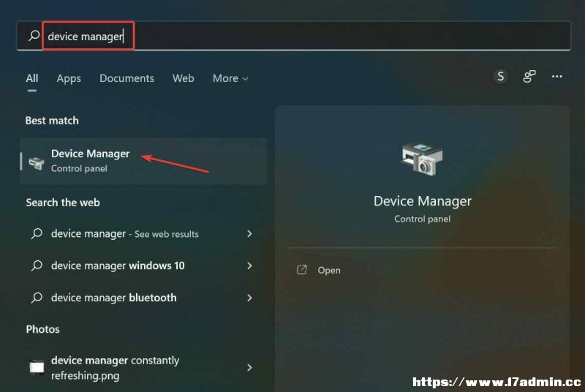This screenshot has height=392, width=585.
Task: Click magnifier icon beside 'See web results'
Action: pos(37,233)
